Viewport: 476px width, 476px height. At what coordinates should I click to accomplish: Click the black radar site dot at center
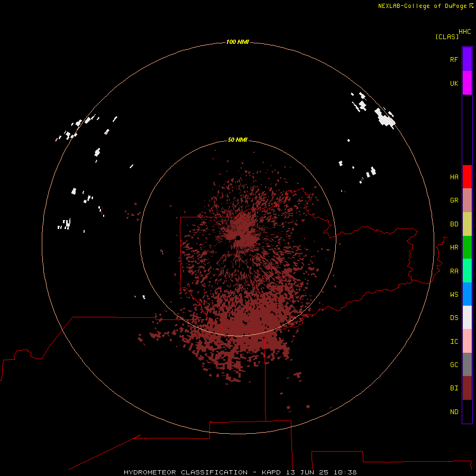coord(238,238)
